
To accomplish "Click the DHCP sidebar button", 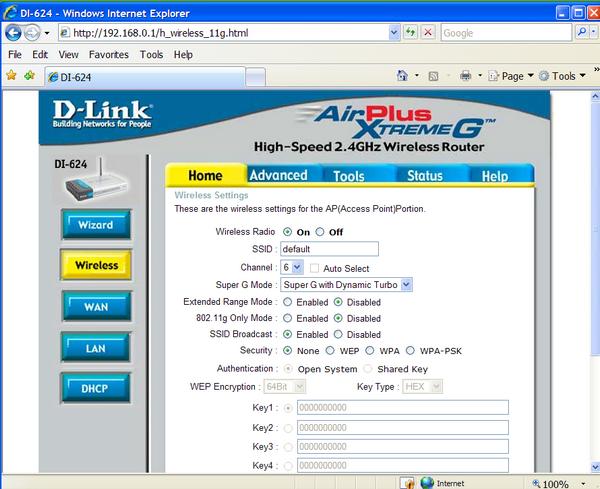I will click(x=95, y=388).
